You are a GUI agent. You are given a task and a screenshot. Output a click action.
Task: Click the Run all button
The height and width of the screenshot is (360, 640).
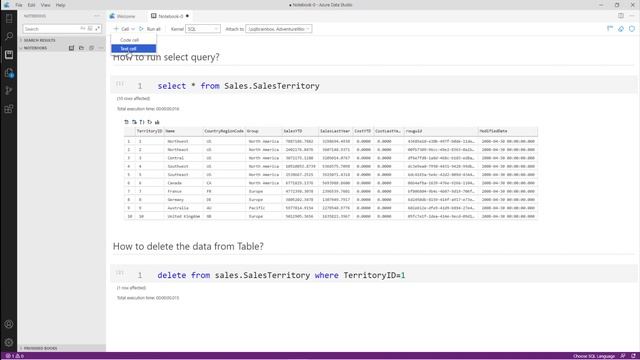tap(150, 29)
